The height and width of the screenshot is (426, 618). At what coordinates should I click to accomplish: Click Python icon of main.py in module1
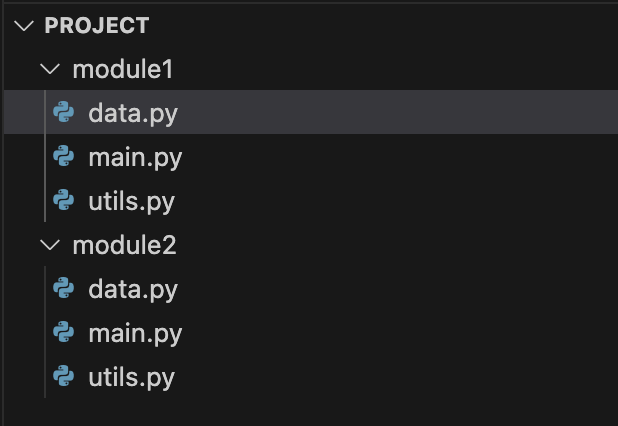coord(63,156)
